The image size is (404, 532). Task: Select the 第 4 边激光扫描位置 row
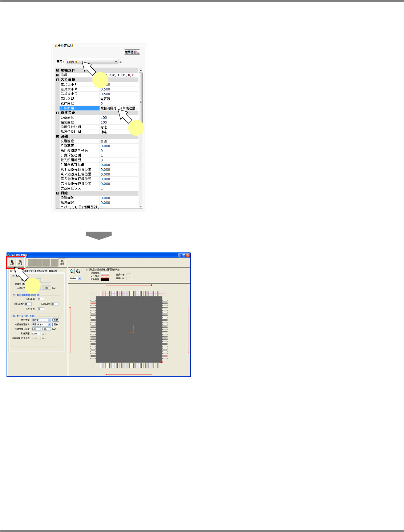99,184
